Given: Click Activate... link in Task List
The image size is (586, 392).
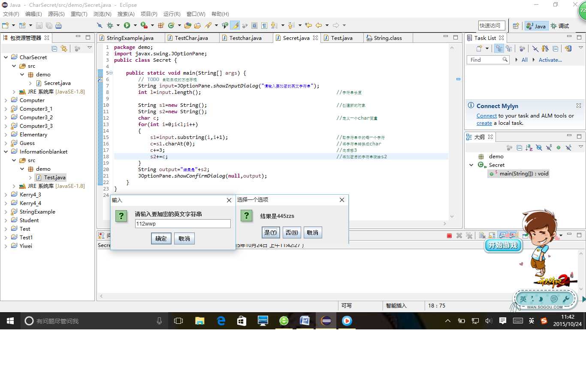Looking at the screenshot, I should (x=550, y=60).
